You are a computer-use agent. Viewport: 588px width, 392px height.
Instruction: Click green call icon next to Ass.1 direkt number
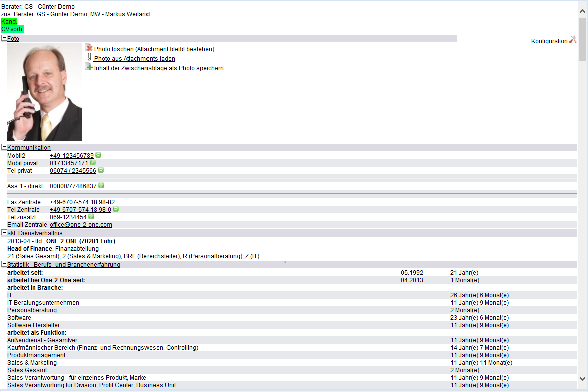point(101,186)
